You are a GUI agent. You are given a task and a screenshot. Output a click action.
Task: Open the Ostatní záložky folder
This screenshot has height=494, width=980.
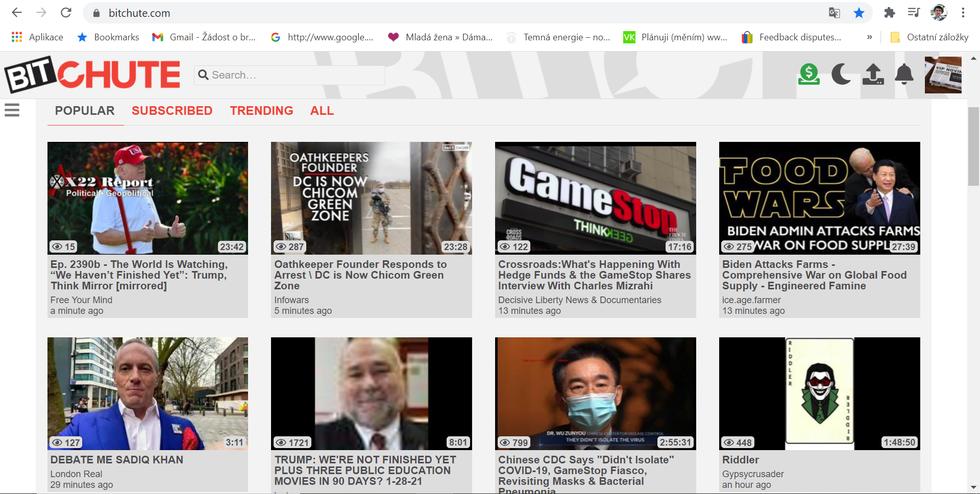point(929,37)
